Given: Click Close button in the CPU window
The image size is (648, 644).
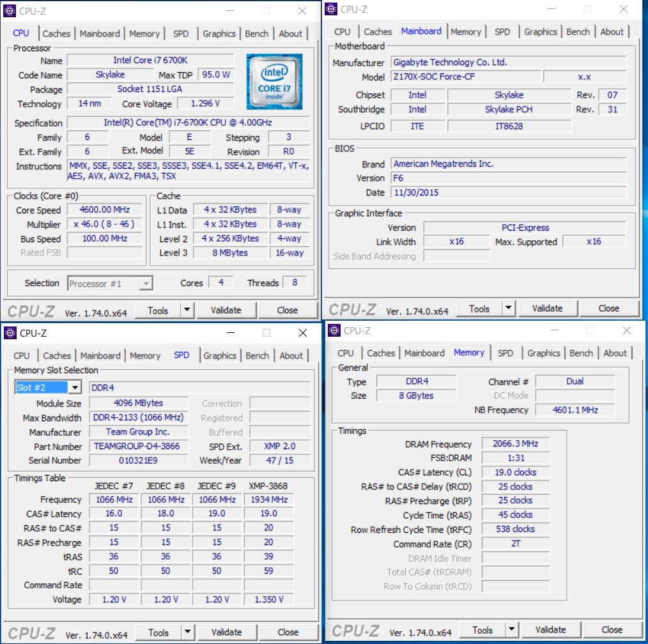Looking at the screenshot, I should (288, 310).
